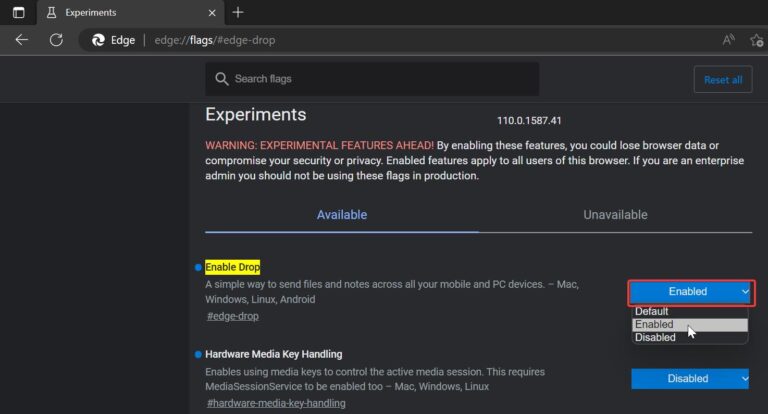
Task: Open the #edge-drop anchor link
Action: (233, 317)
